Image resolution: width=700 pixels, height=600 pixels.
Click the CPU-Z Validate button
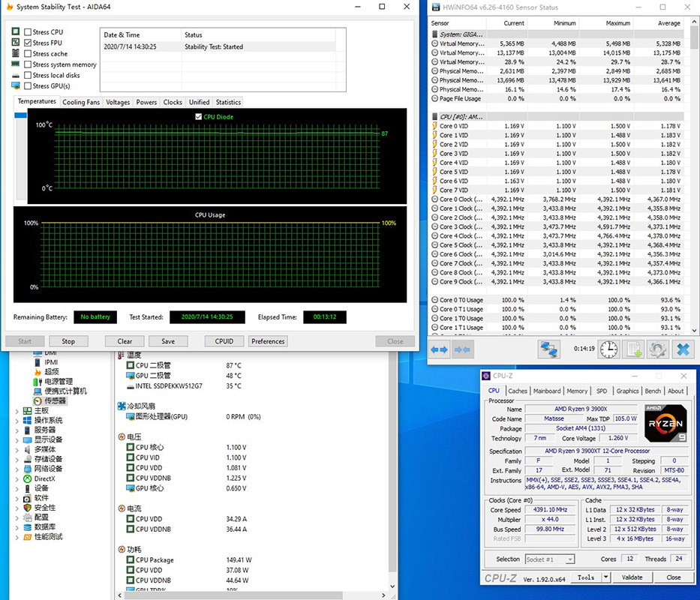(632, 577)
